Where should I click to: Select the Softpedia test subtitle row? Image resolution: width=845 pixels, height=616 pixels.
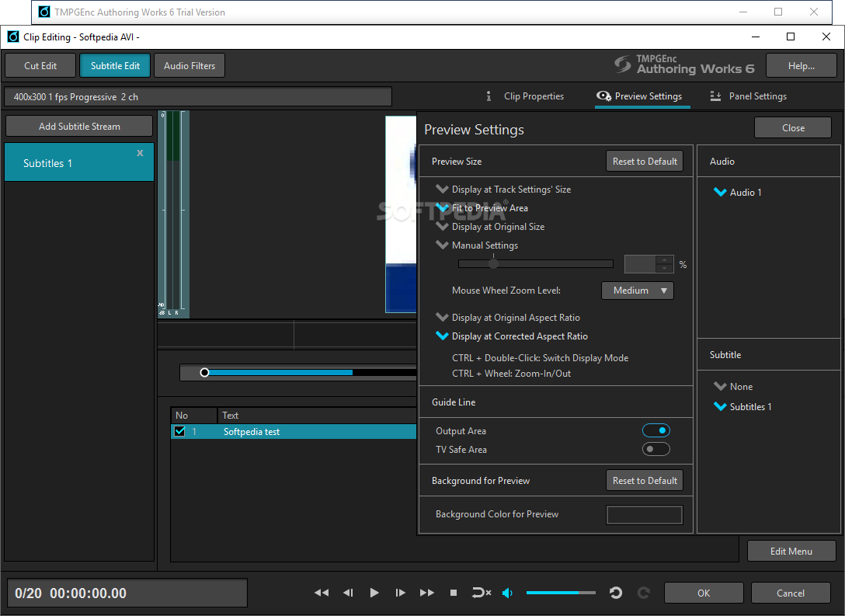point(294,431)
